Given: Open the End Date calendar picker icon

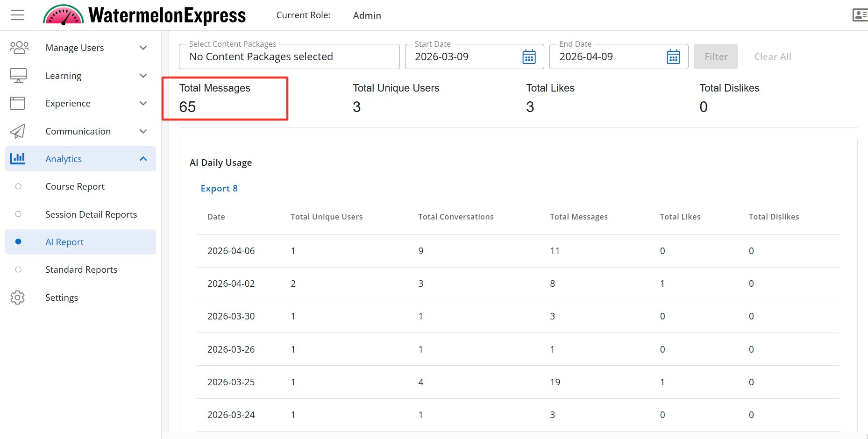Looking at the screenshot, I should coord(673,57).
